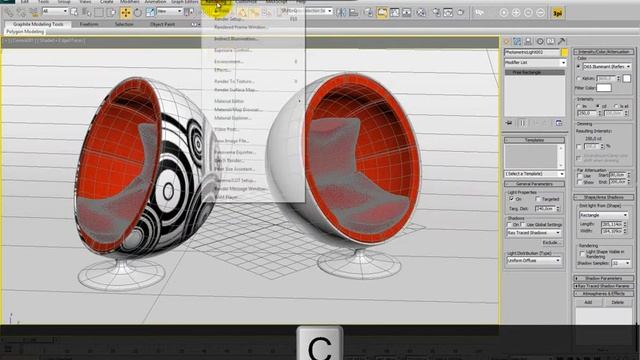Enable Far Attenuation Show checkbox
640x360 pixels.
click(x=580, y=182)
